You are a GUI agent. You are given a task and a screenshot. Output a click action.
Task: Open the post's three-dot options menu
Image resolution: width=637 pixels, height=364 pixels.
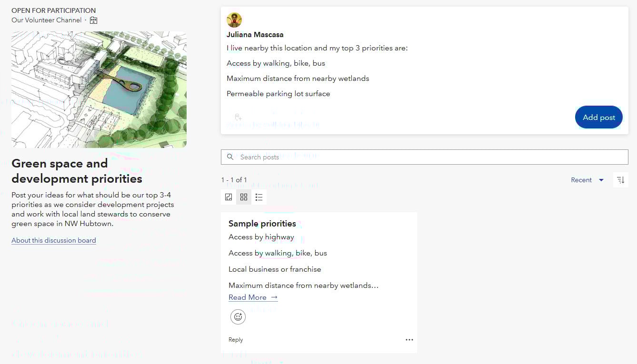pos(409,340)
